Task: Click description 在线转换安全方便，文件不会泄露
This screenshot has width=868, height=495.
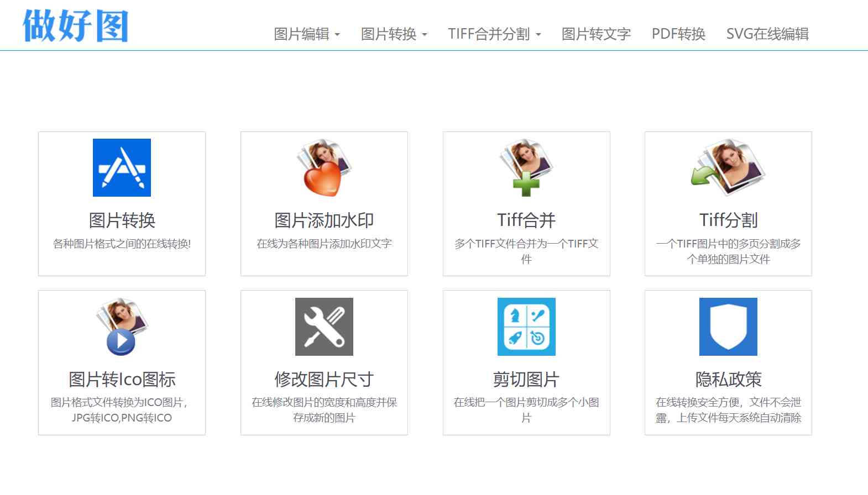Action: coord(728,410)
